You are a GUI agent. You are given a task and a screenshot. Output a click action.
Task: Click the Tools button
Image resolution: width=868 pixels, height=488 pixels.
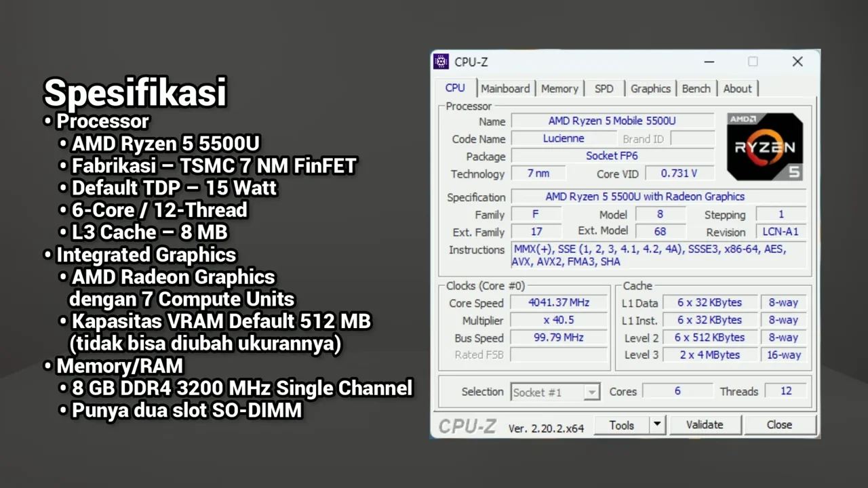click(621, 425)
